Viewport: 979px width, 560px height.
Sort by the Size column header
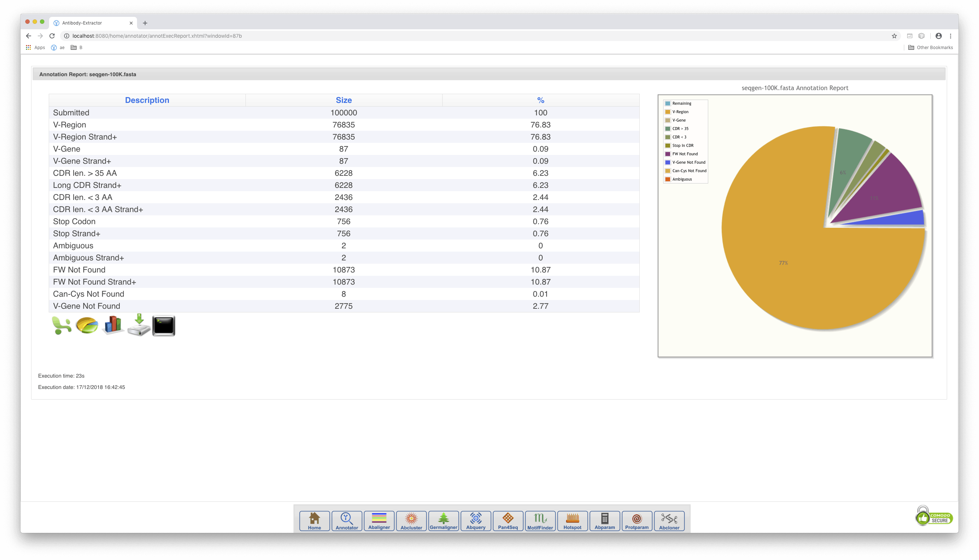344,100
